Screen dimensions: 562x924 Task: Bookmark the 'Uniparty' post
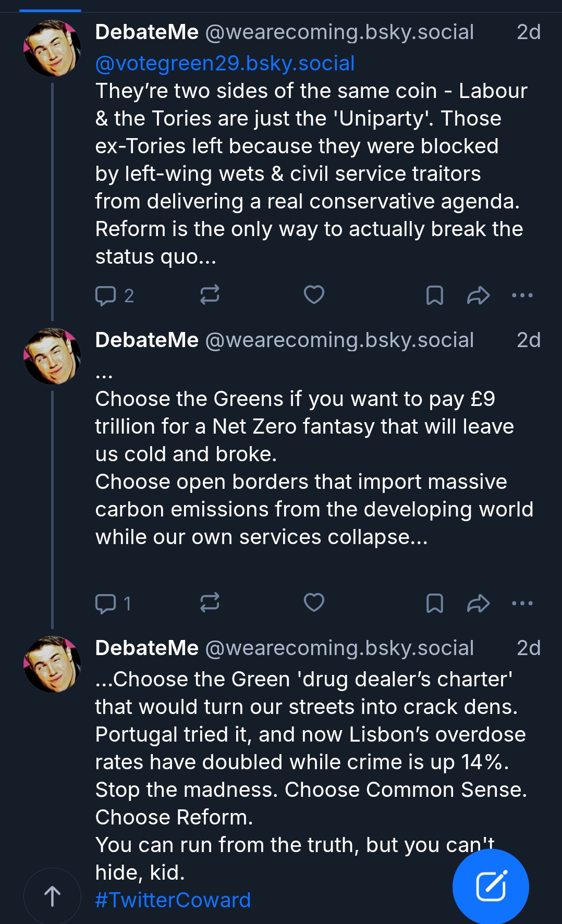pos(434,295)
